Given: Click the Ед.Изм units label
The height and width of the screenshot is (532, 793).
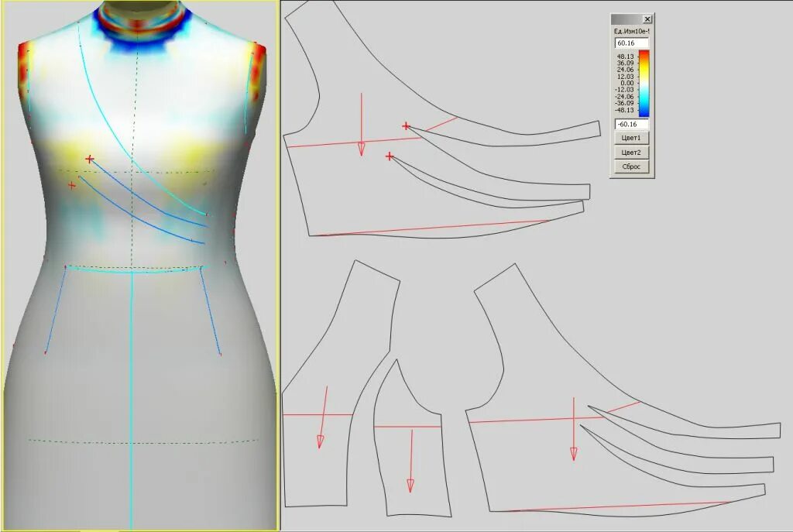Looking at the screenshot, I should (x=632, y=31).
